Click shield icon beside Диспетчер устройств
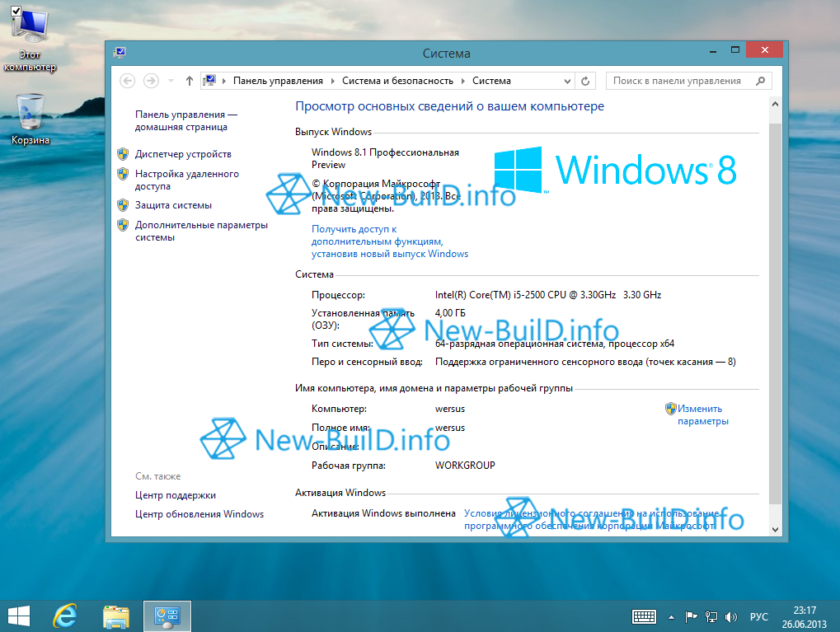The width and height of the screenshot is (840, 632). point(123,154)
